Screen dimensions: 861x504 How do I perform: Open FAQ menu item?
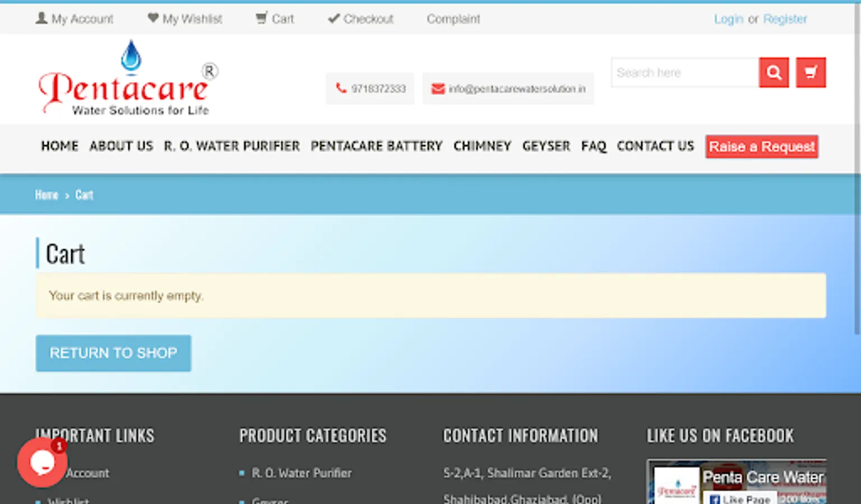point(594,146)
